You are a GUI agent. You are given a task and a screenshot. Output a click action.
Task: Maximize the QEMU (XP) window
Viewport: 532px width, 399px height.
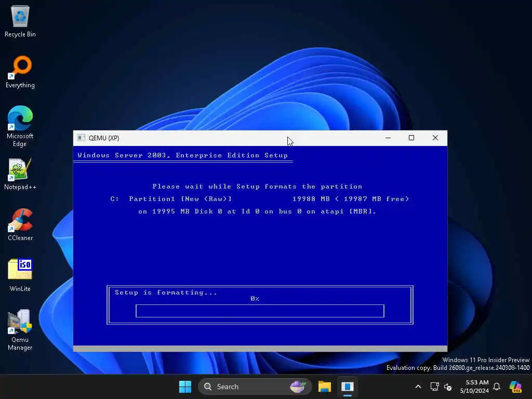411,138
